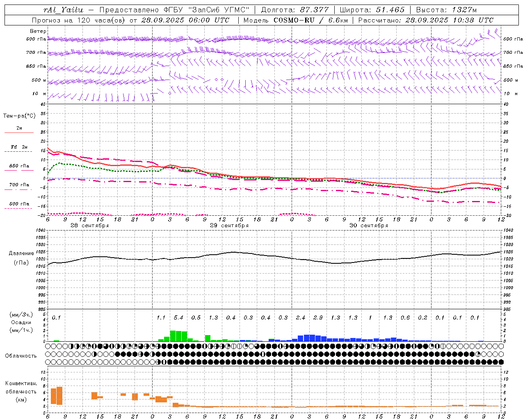Click the 29 сентября date label
The image size is (525, 420).
[229, 226]
